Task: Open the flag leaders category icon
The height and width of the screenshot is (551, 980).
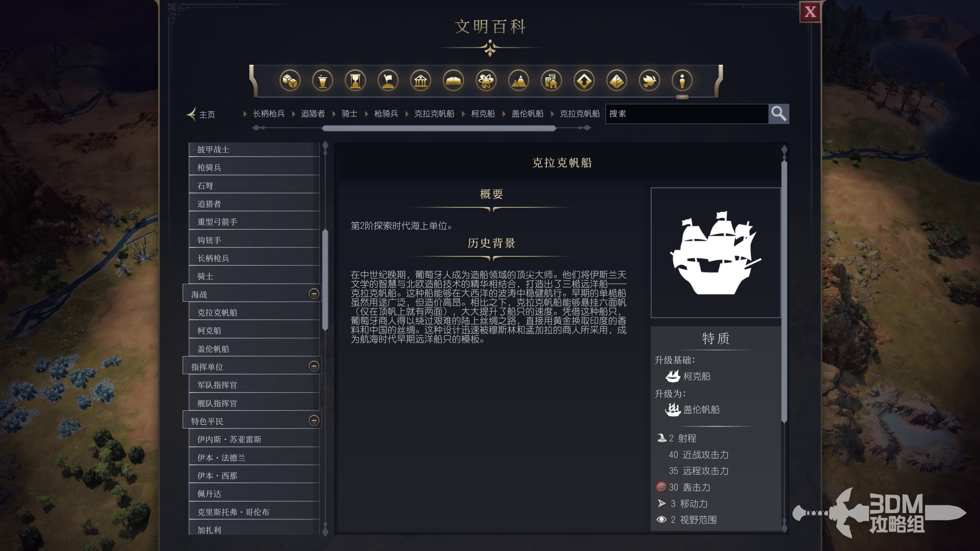Action: (x=388, y=81)
